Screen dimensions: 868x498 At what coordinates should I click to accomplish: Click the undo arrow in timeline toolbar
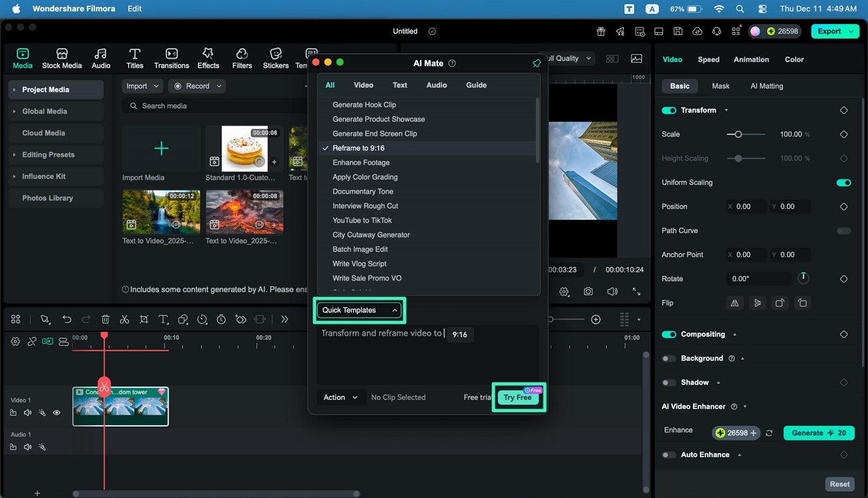(67, 320)
